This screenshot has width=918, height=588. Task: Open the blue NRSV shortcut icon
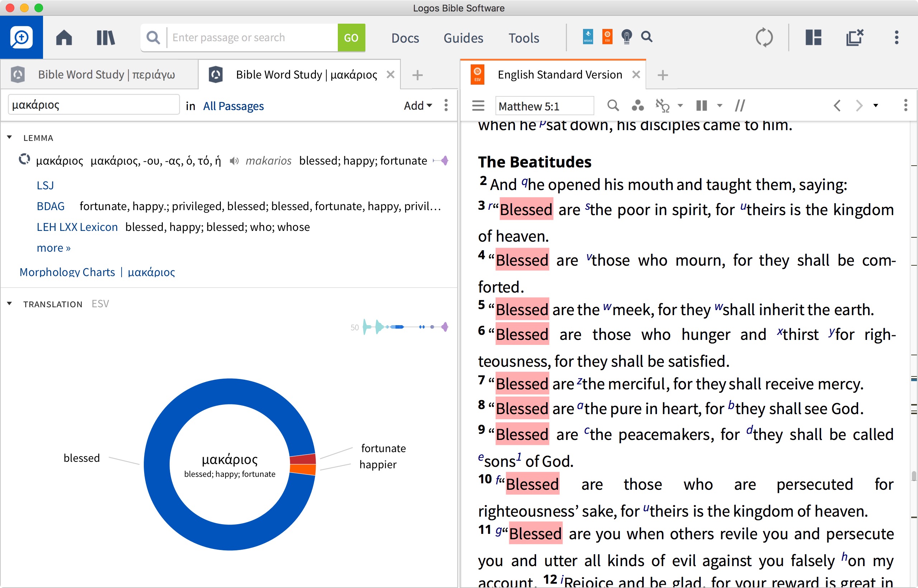588,37
